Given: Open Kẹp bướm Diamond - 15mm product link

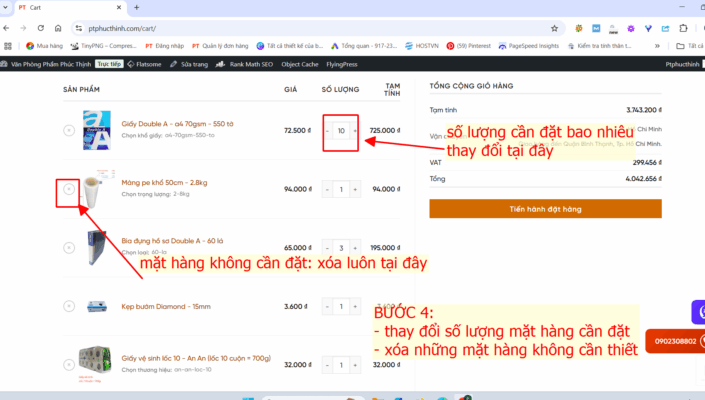Looking at the screenshot, I should pyautogui.click(x=165, y=306).
